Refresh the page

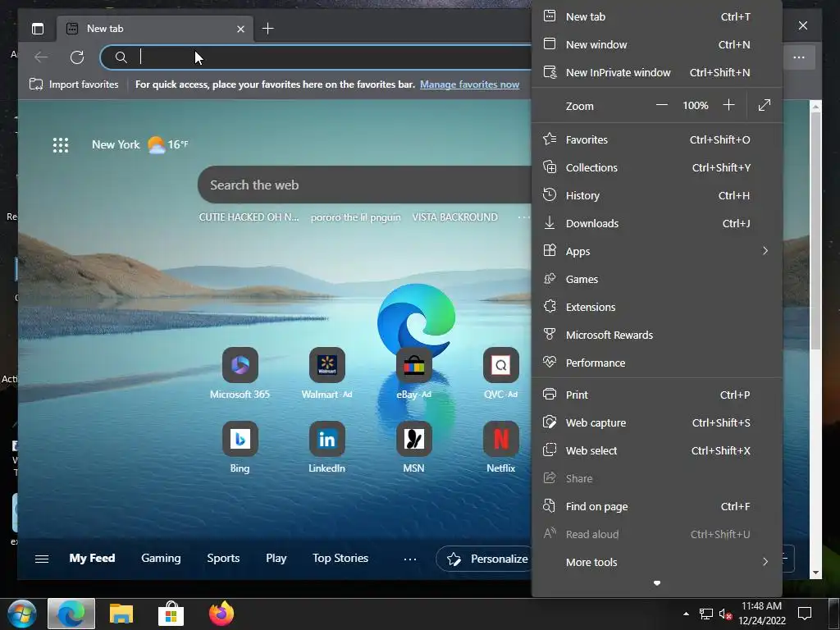pyautogui.click(x=77, y=57)
